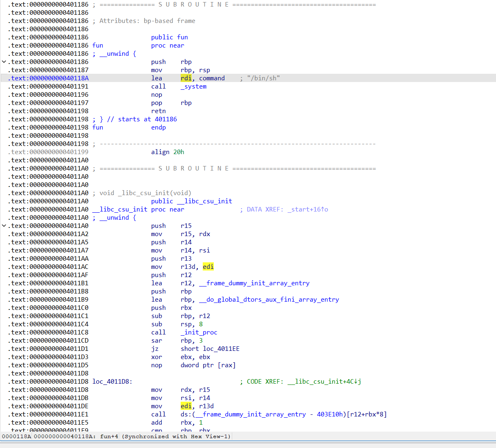Click the "/bin/sh" string comment
Viewport: 496px width, 448px height.
click(263, 78)
